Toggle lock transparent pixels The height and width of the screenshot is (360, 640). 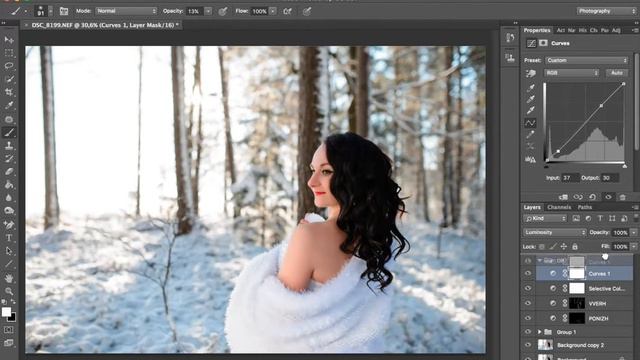coord(542,247)
